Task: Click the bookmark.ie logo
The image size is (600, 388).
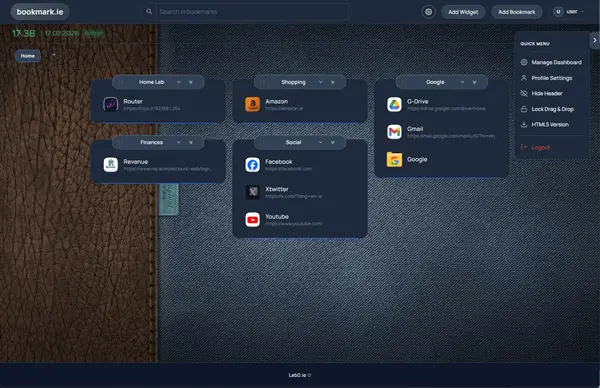Action: click(x=40, y=12)
